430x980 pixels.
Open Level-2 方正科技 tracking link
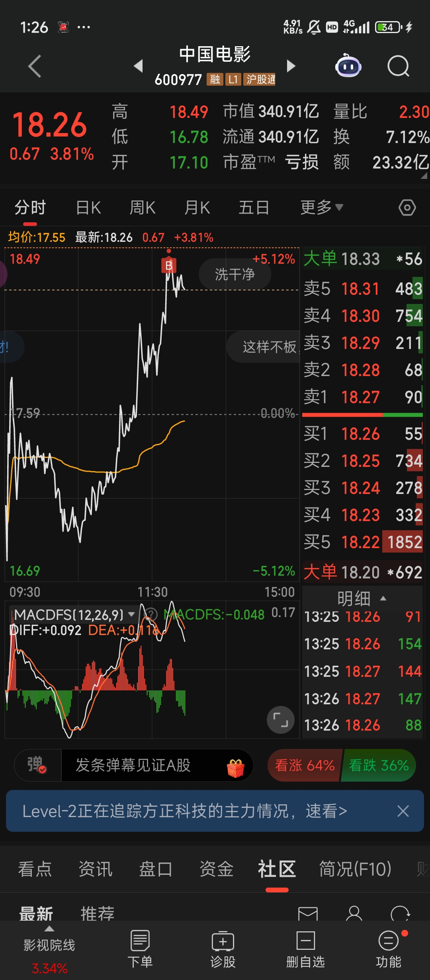click(185, 811)
